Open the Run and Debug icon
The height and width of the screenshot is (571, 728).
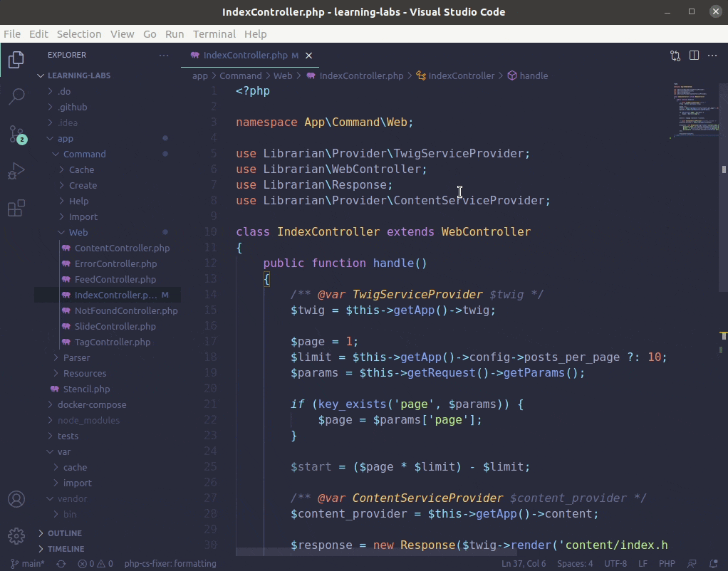coord(16,170)
